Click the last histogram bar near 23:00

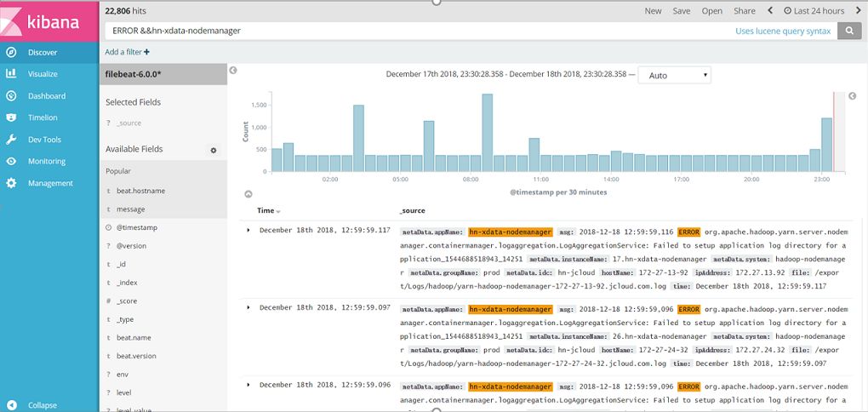826,145
